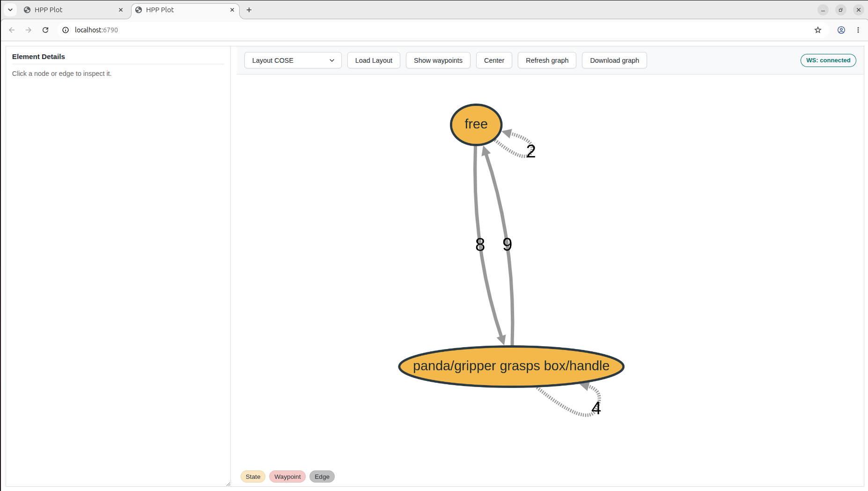This screenshot has width=868, height=491.
Task: Open the browser three-dot menu
Action: coord(858,30)
